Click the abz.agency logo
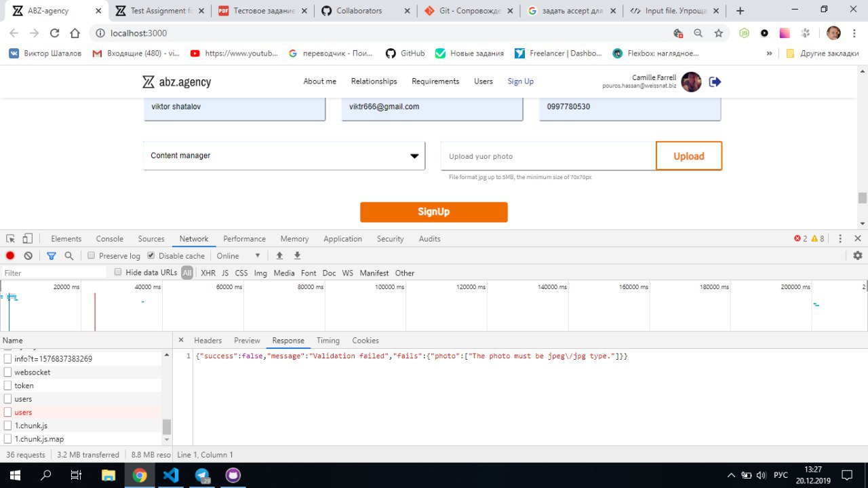Screen dimensions: 868x488 click(x=176, y=82)
